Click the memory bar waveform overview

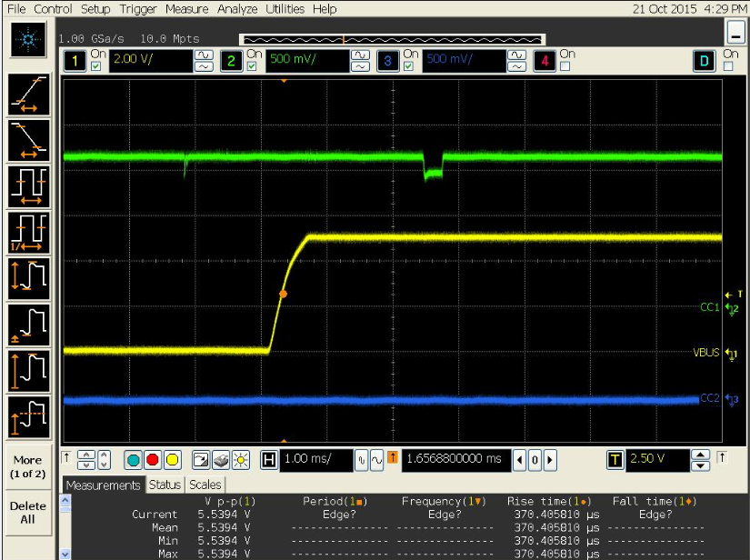[392, 40]
